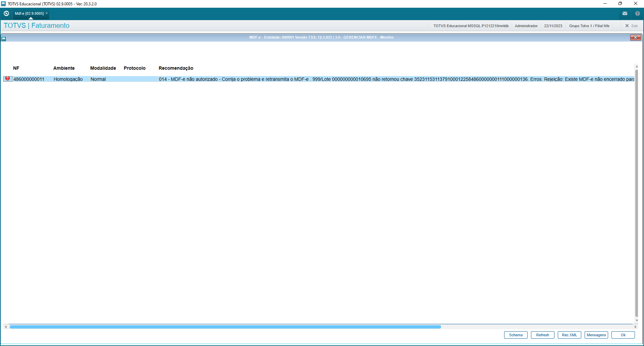The width and height of the screenshot is (644, 346).
Task: Click the vertical scrollbar up arrow
Action: coord(637,66)
